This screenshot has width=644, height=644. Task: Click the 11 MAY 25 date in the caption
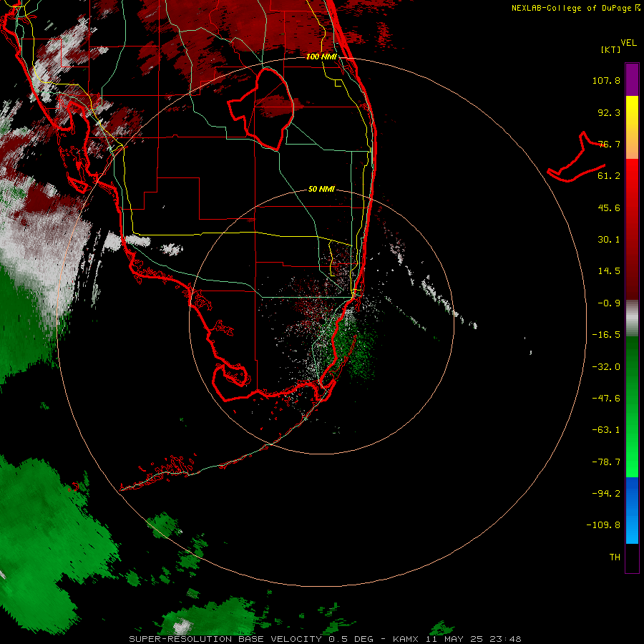456,639
